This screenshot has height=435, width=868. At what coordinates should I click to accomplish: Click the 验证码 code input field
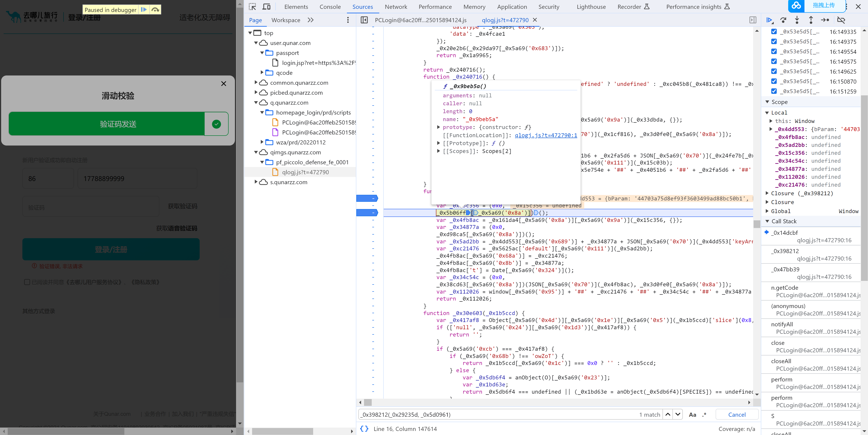pyautogui.click(x=91, y=206)
